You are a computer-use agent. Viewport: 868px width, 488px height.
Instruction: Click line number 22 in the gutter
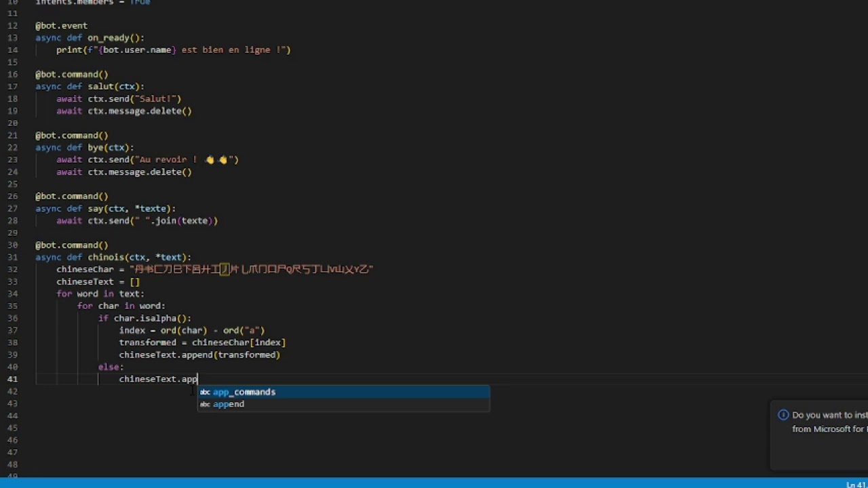(x=12, y=147)
